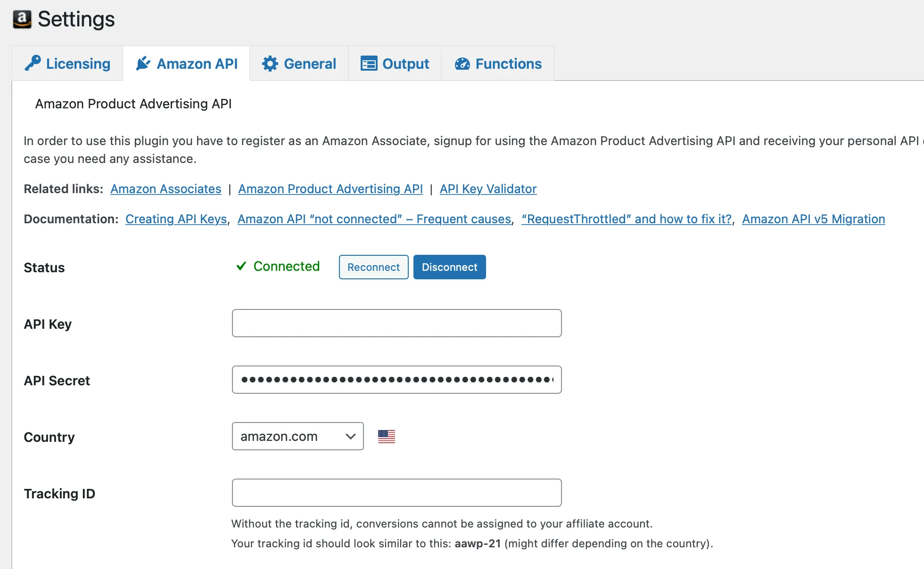
Task: Open the Amazon API v5 Migration link
Action: [x=813, y=219]
